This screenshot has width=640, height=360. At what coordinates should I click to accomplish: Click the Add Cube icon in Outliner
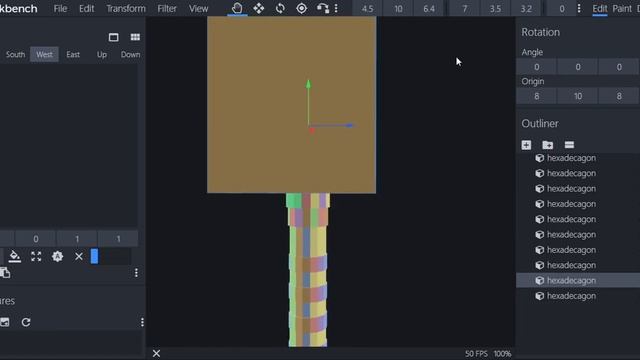(526, 145)
